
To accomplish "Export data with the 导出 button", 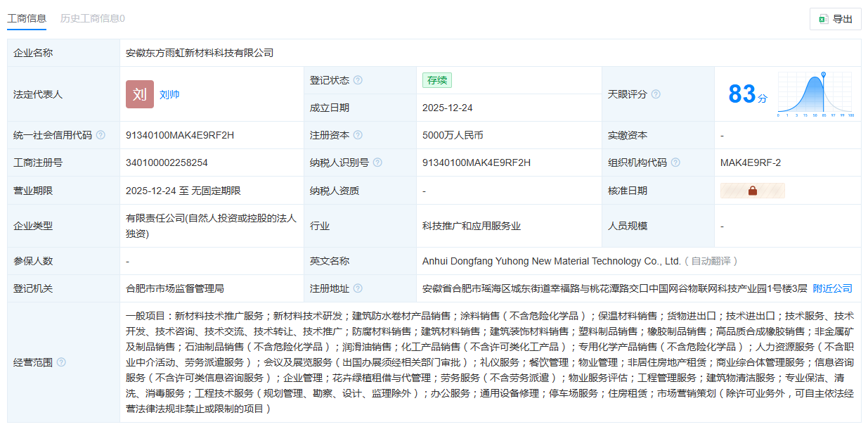I will click(x=836, y=19).
